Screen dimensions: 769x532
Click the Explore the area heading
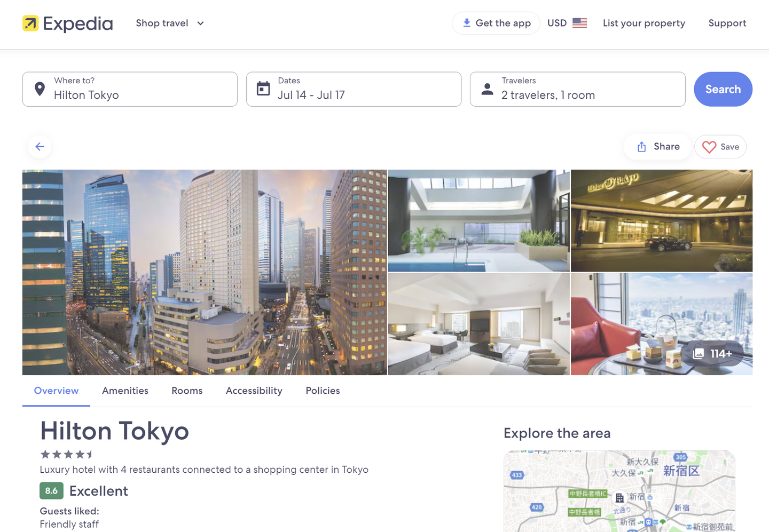(x=557, y=433)
